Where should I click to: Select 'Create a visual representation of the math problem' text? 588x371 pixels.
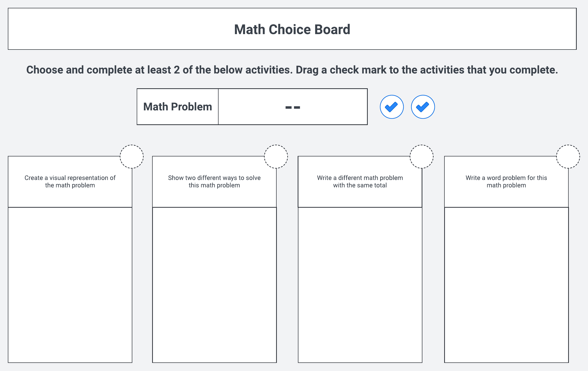click(70, 181)
